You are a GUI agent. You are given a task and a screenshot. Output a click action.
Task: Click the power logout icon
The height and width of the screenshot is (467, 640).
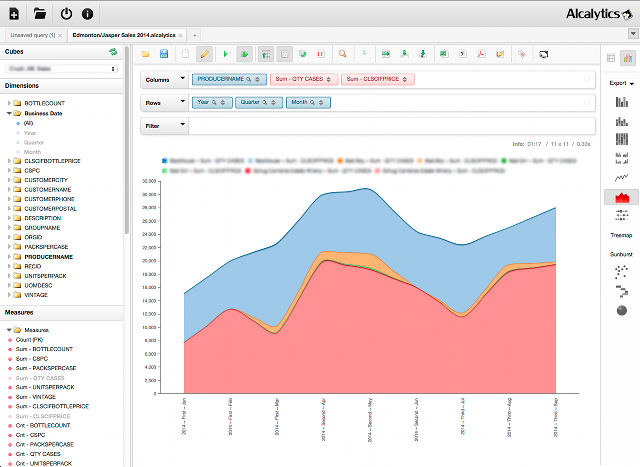pos(66,14)
